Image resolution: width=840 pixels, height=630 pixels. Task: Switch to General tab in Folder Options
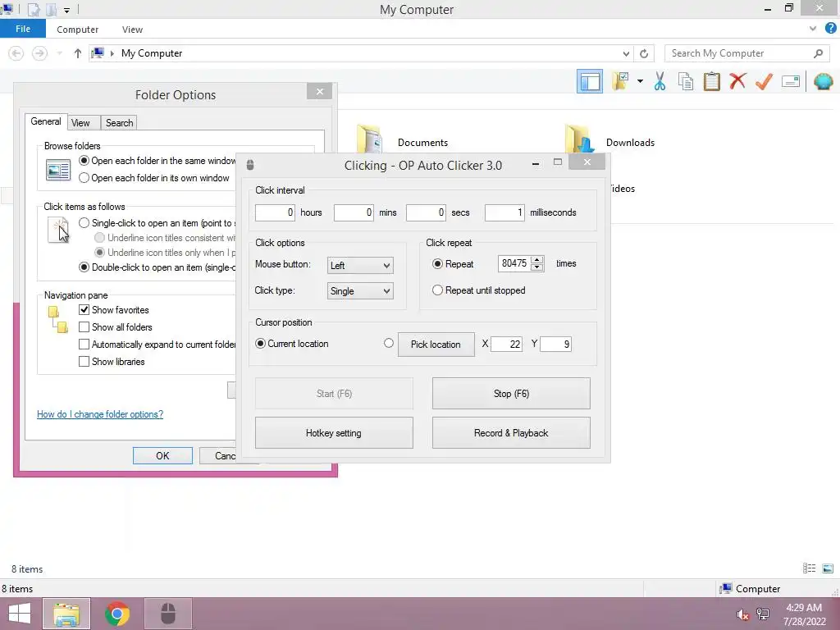point(46,121)
